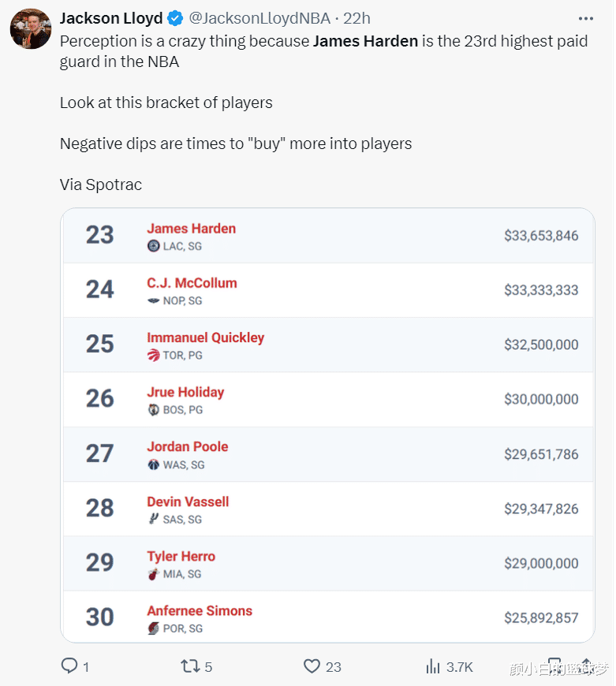Click the blue verified badge next to Jackson Lloyd

(176, 18)
